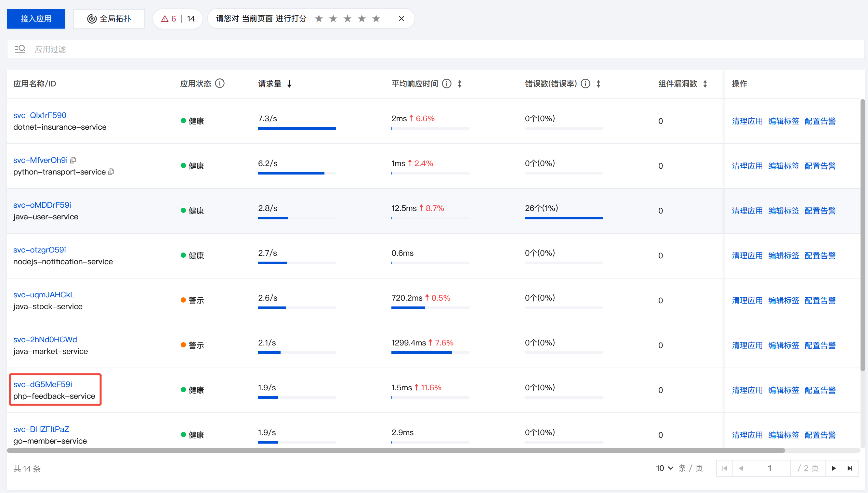Sort by 请求量 descending arrow
This screenshot has width=868, height=493.
click(x=289, y=84)
